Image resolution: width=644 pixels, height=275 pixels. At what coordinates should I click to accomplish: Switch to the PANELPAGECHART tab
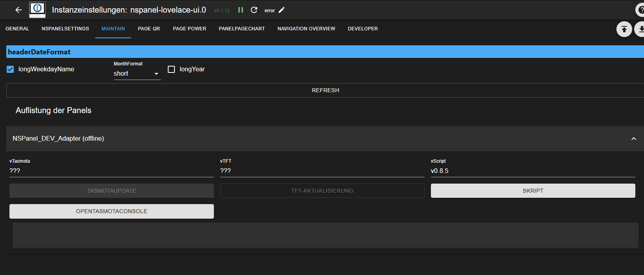pos(242,29)
